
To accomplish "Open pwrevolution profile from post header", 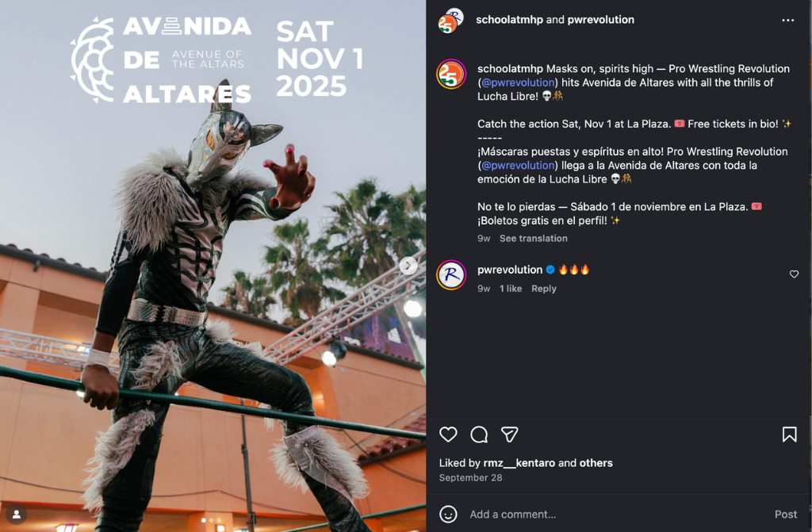I will (x=601, y=20).
